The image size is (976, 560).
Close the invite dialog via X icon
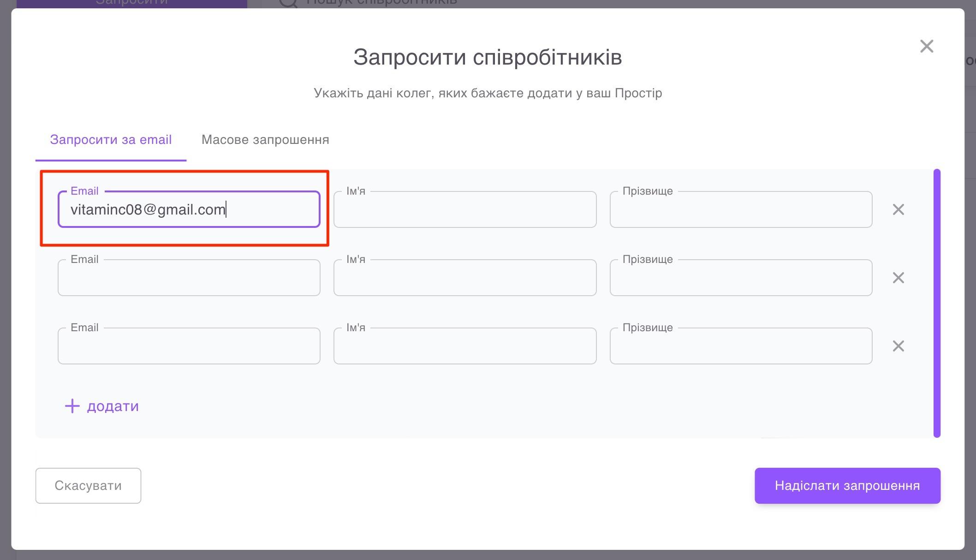(926, 46)
